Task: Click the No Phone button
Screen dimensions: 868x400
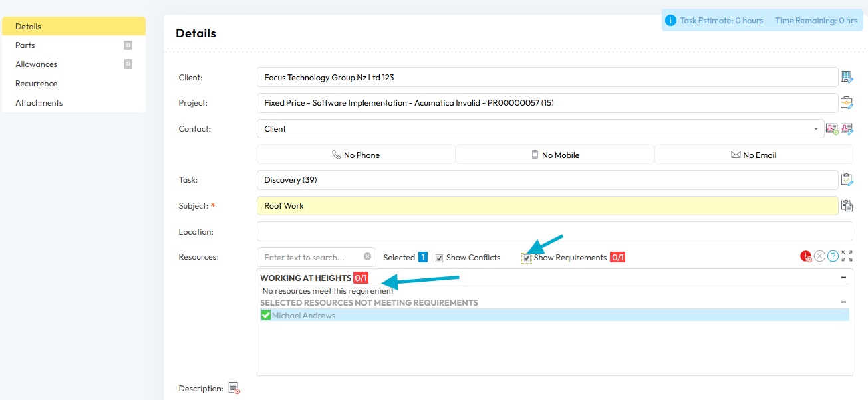Action: coord(356,155)
